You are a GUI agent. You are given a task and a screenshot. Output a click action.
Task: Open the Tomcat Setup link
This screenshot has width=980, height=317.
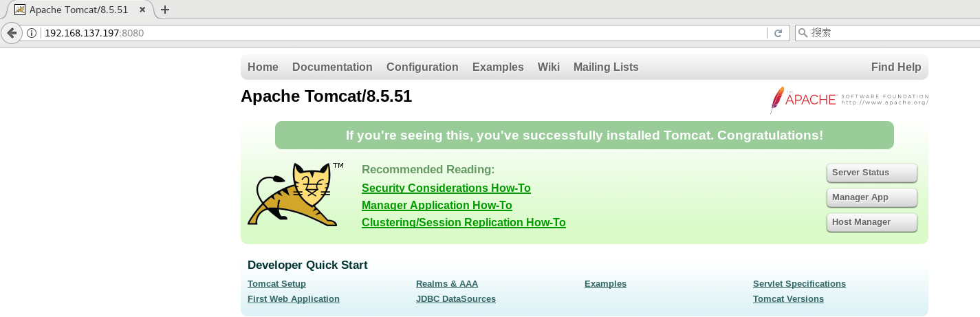pos(276,284)
